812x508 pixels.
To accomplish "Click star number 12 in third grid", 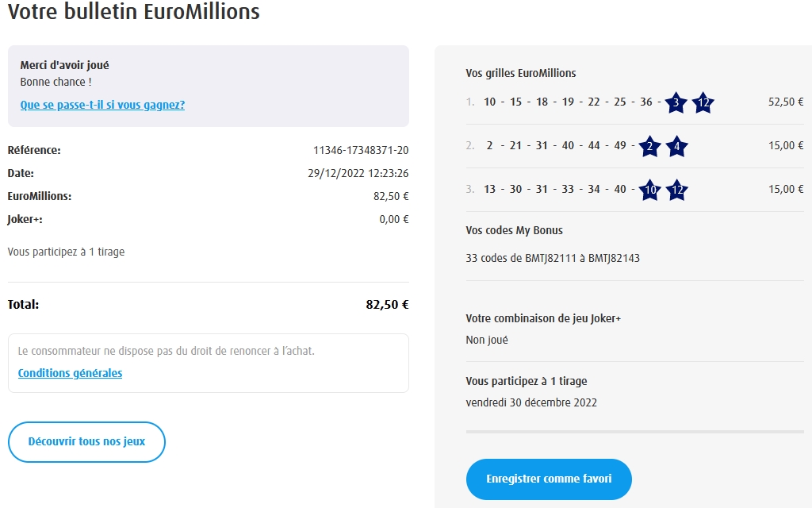I will coord(676,190).
